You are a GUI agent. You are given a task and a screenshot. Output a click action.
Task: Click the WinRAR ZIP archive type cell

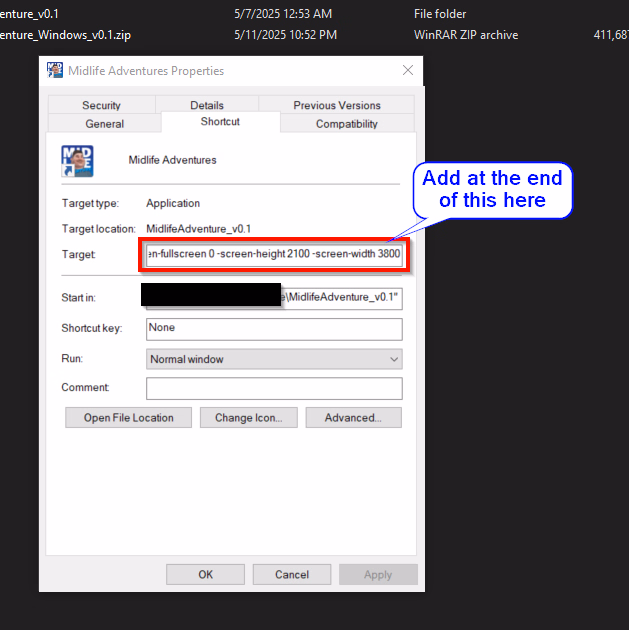tap(466, 35)
